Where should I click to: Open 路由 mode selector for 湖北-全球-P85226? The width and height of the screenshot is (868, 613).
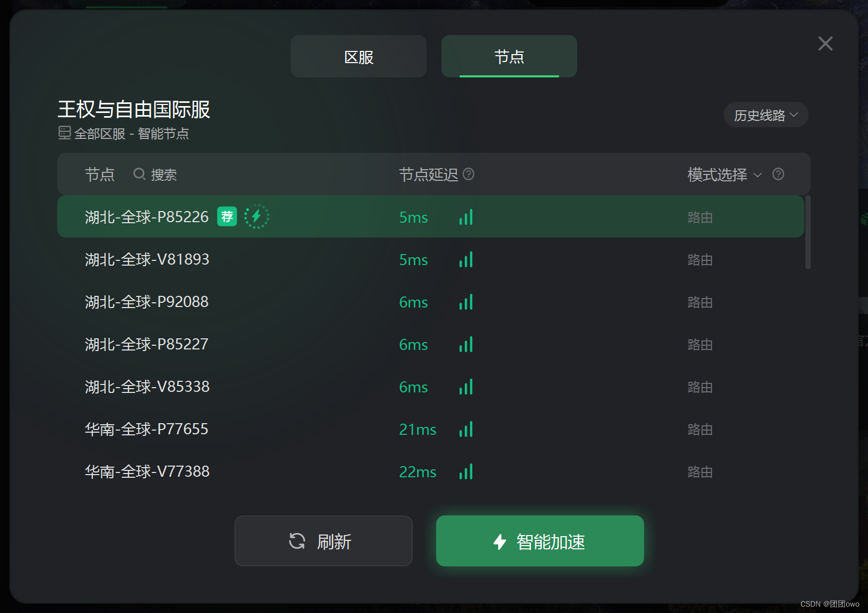click(x=700, y=217)
